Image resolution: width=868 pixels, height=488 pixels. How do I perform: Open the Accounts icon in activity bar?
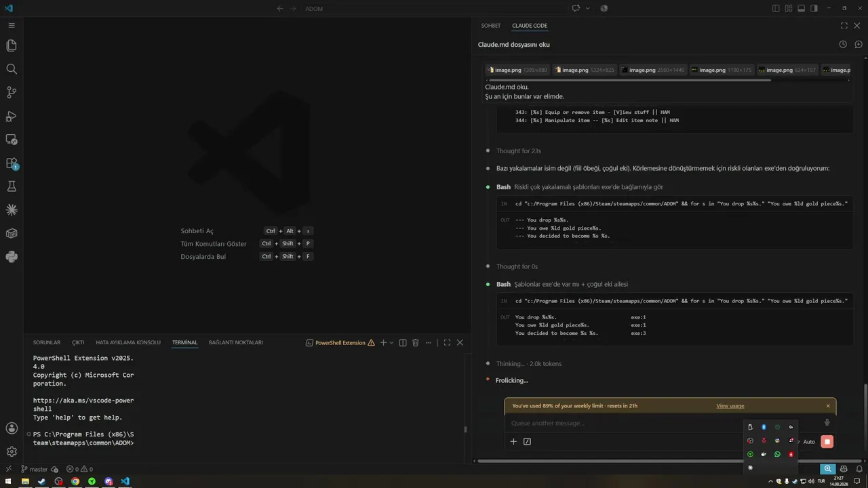click(12, 428)
